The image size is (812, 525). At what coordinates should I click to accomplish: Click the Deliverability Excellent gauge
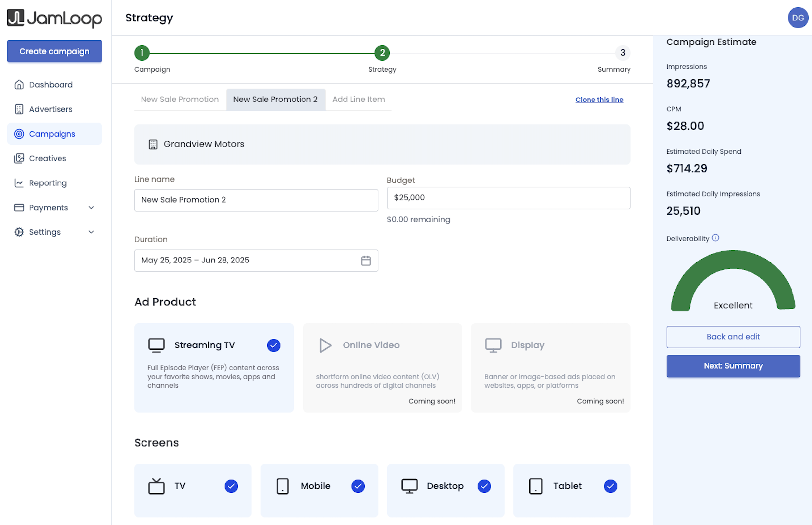[x=733, y=281]
